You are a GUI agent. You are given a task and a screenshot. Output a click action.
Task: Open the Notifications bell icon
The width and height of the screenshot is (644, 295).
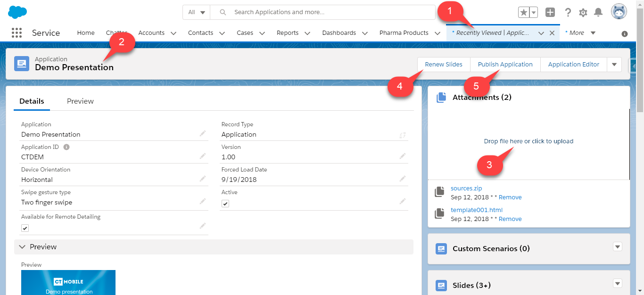tap(598, 13)
